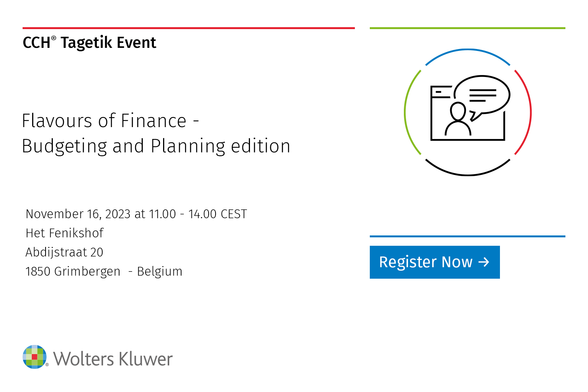Click the Wolters Kluwer wordmark text
Viewport: 588px width, 392px height.
[113, 359]
